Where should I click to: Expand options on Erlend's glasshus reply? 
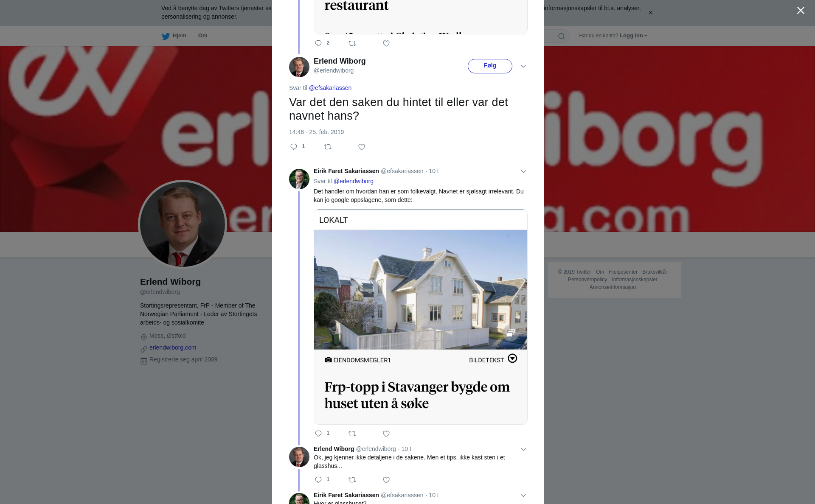[x=523, y=449]
